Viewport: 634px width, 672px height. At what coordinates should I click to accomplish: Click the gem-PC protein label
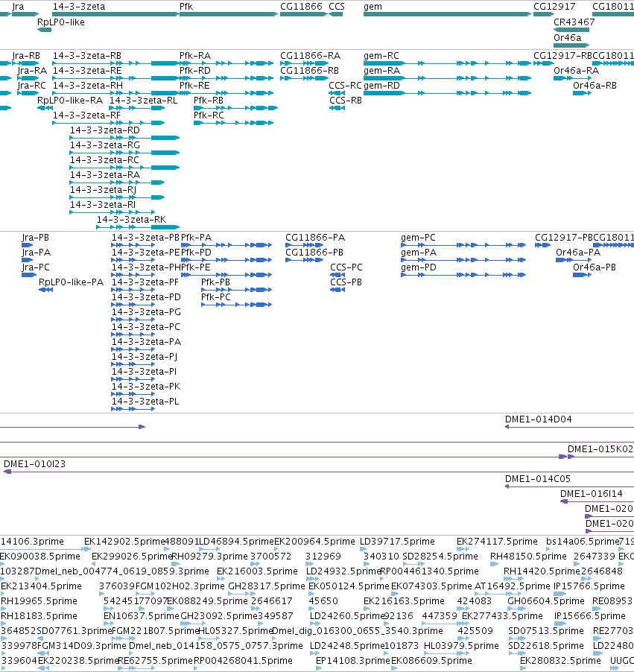point(418,238)
